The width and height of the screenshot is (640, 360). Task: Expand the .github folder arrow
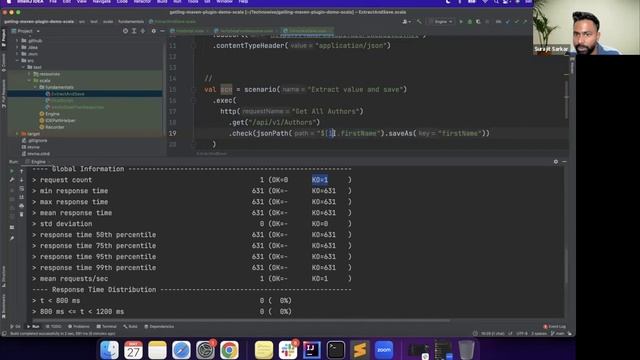18,41
